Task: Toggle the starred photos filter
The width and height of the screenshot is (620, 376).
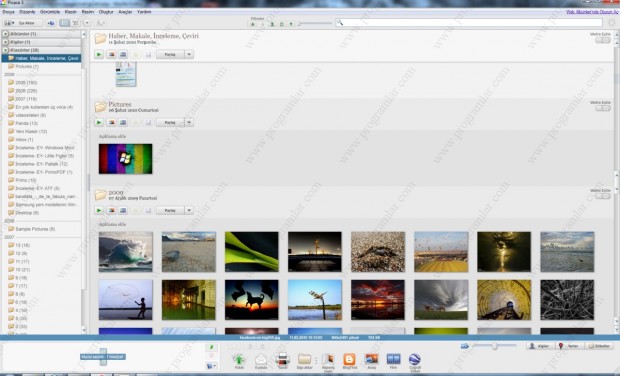Action: pyautogui.click(x=253, y=24)
